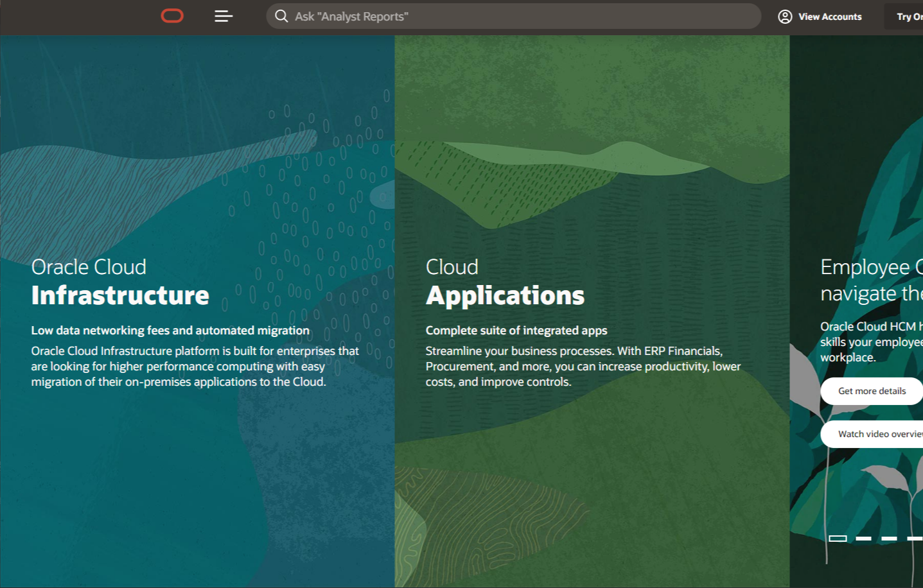Open Cloud Applications heading
This screenshot has height=588, width=923.
pos(505,282)
